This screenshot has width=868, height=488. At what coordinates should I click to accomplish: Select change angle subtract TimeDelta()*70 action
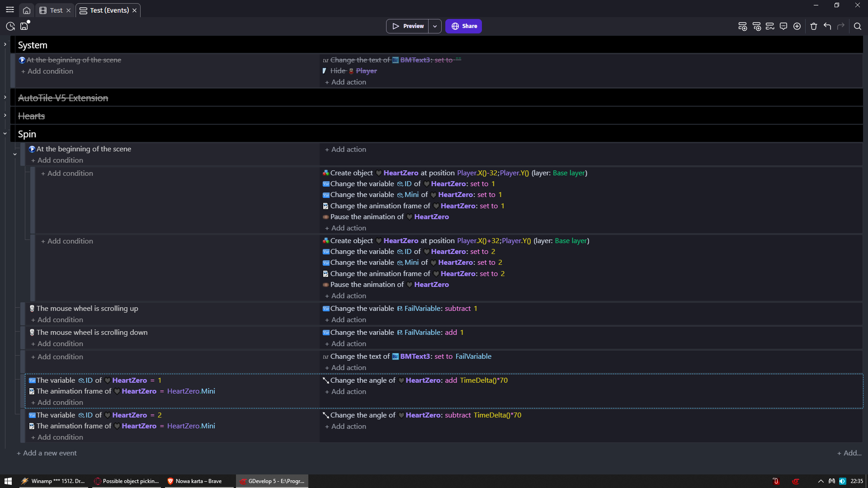pos(422,415)
